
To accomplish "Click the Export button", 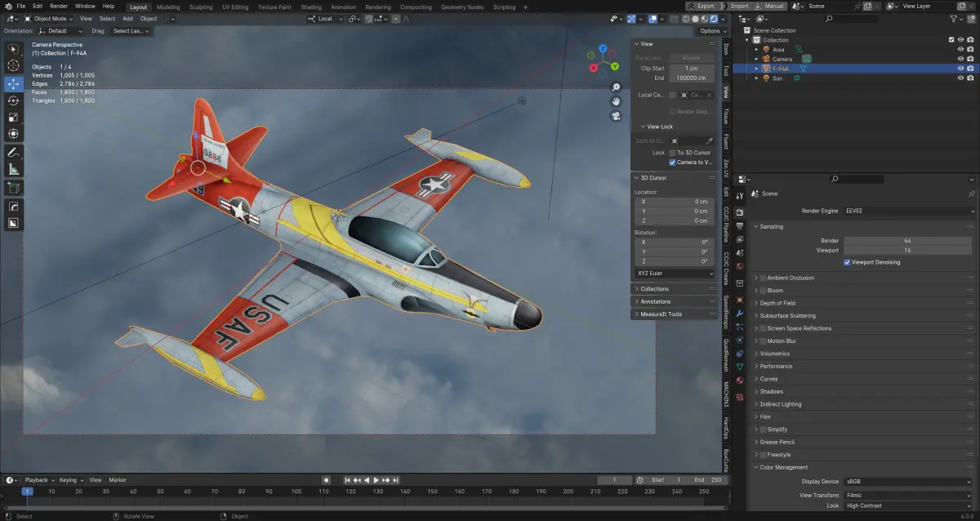I will pyautogui.click(x=702, y=6).
